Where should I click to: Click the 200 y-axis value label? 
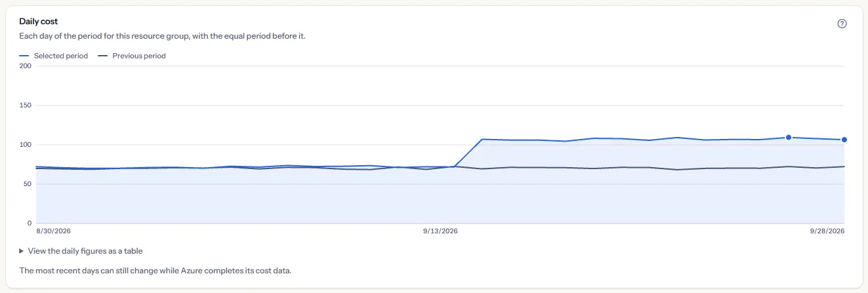26,66
